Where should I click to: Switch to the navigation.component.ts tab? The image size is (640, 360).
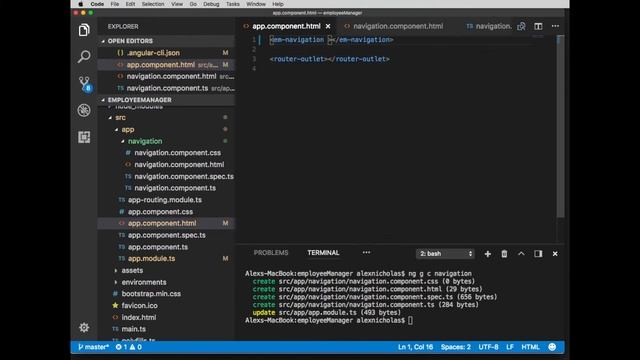489,26
